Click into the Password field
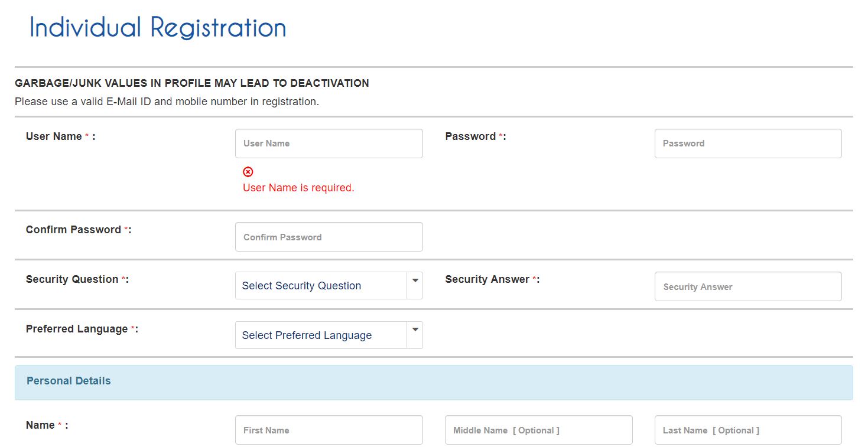This screenshot has height=447, width=868. point(747,143)
